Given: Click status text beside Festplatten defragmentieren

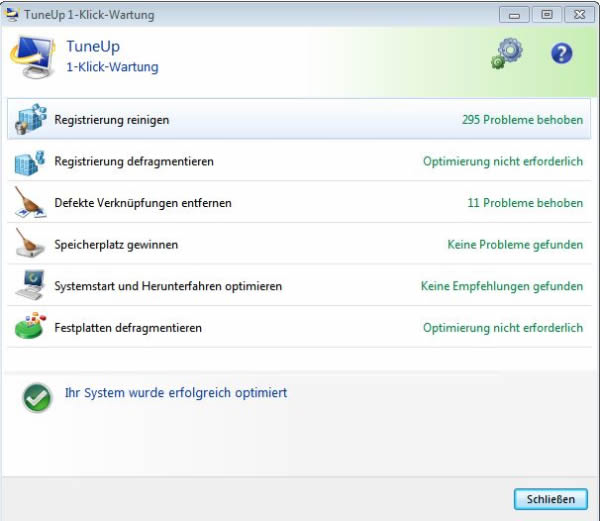Looking at the screenshot, I should click(503, 328).
